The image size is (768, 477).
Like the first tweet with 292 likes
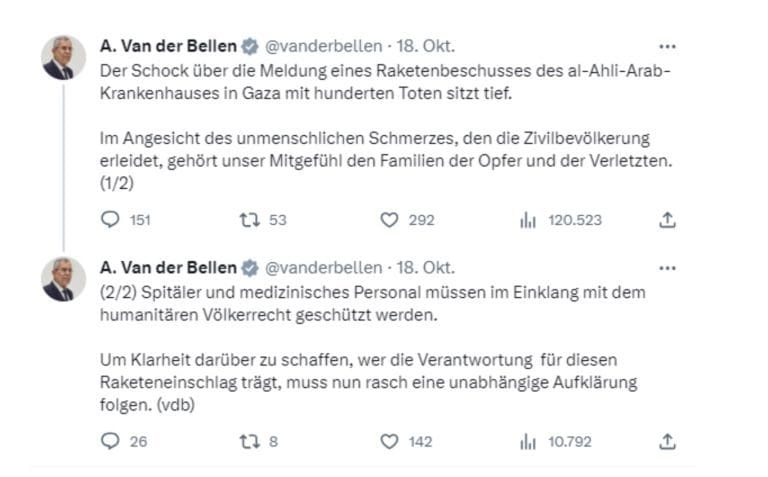pyautogui.click(x=389, y=220)
